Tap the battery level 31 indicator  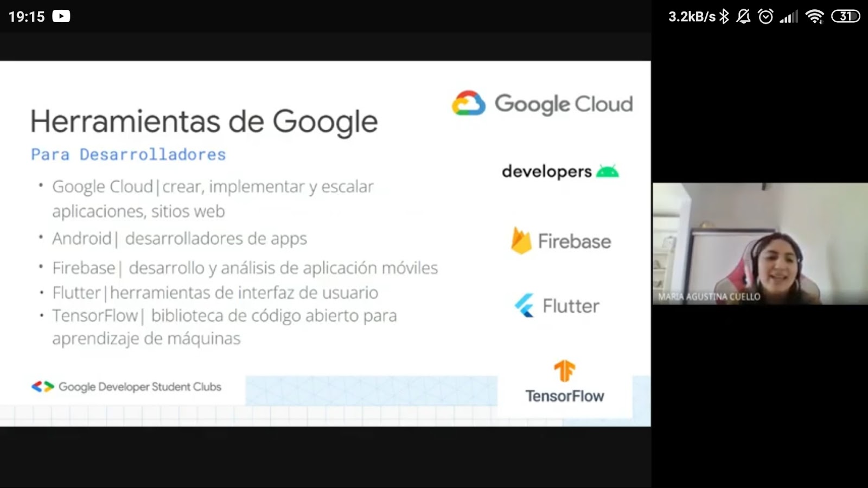[x=846, y=16]
